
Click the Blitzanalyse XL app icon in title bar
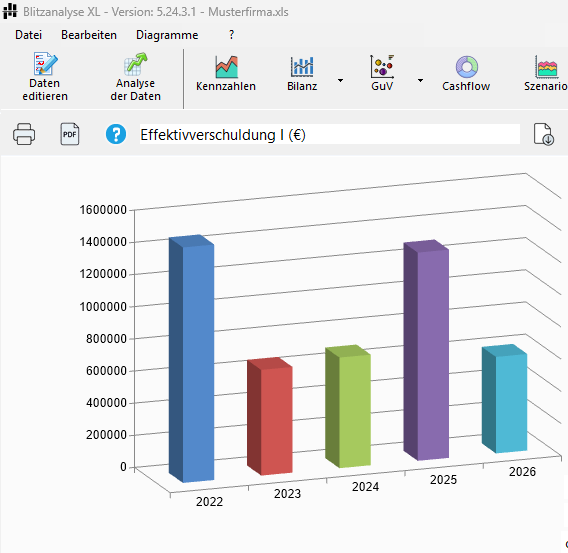coord(10,11)
